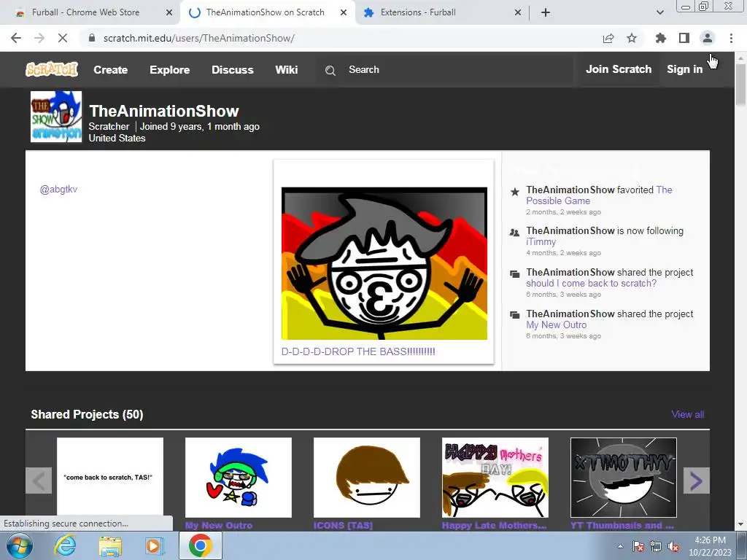Screen dimensions: 747x560
Task: Click the muted volume tray icon
Action: click(673, 546)
